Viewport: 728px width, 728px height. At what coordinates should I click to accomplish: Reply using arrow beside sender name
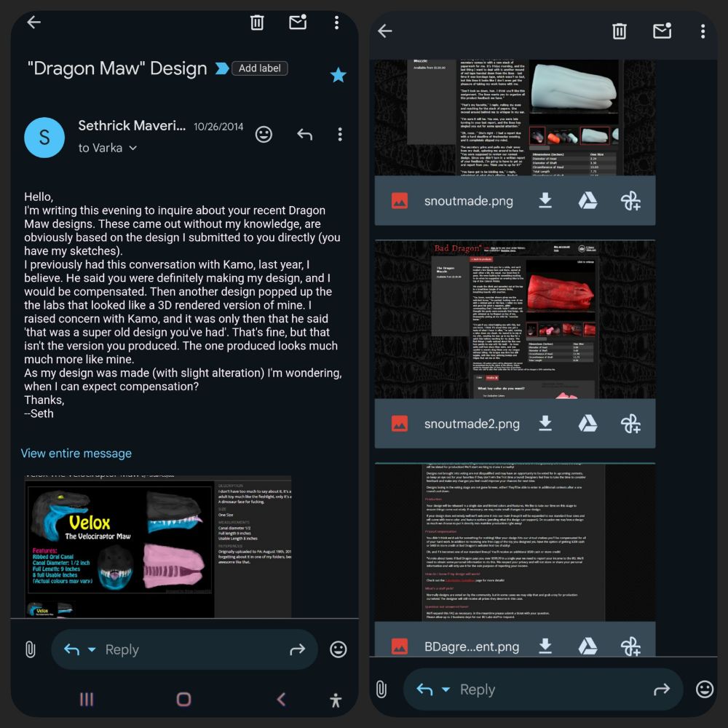(x=304, y=135)
